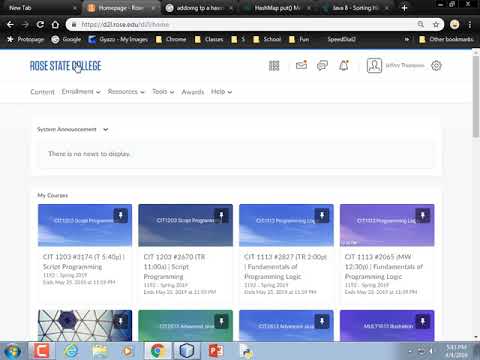Toggle pin on bottom-row blue Advanced course tile

click(322, 321)
